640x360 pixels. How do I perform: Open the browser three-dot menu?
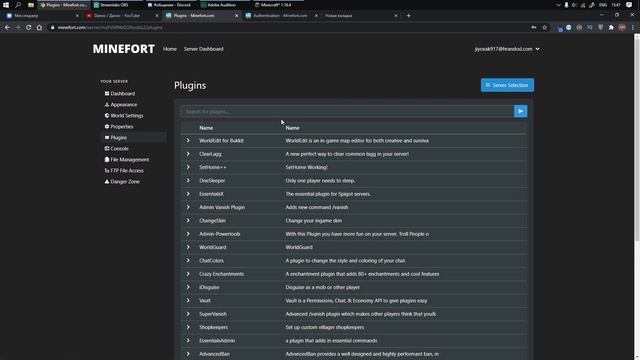pos(633,27)
